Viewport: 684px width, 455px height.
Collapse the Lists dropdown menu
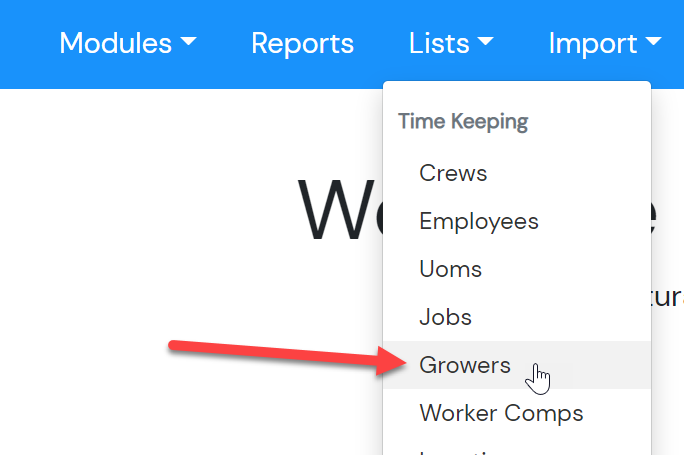451,43
